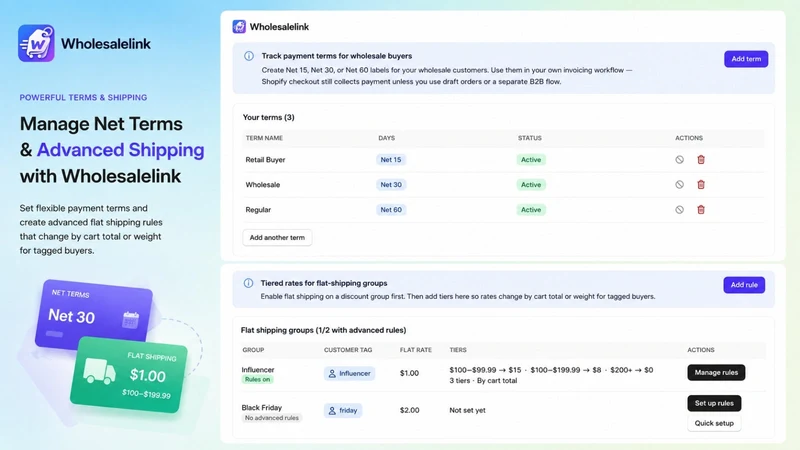Click Quick setup for Black Friday
Image resolution: width=800 pixels, height=450 pixels.
point(714,423)
